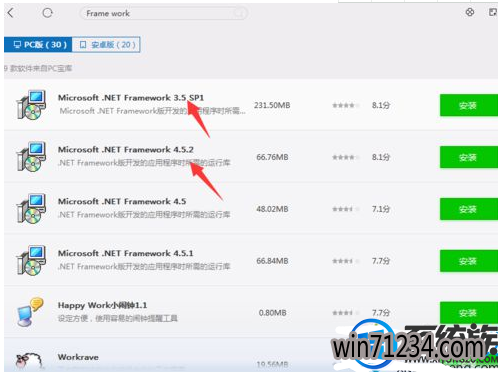Click the refresh icon
Image resolution: width=498 pixels, height=372 pixels.
(x=48, y=13)
